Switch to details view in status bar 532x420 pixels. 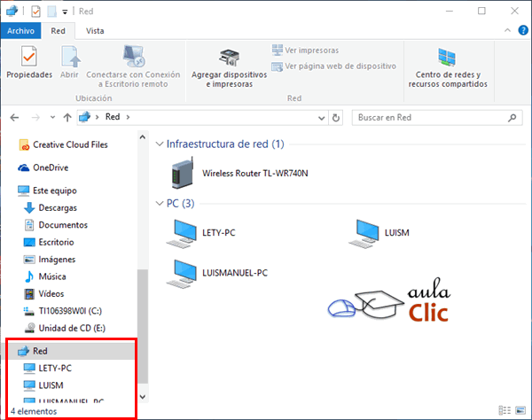[504, 411]
